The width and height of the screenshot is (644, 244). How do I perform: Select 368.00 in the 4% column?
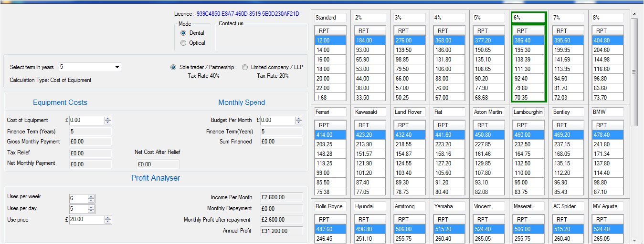[x=449, y=41]
